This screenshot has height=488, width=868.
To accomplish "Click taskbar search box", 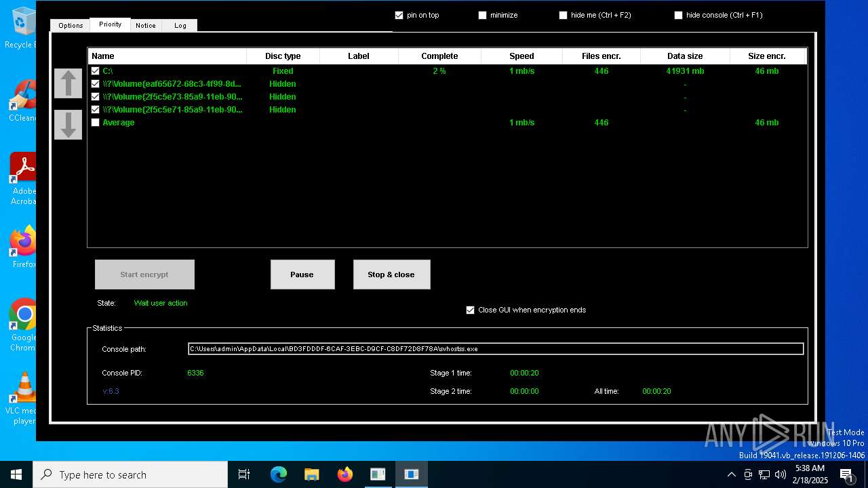I will click(x=130, y=474).
